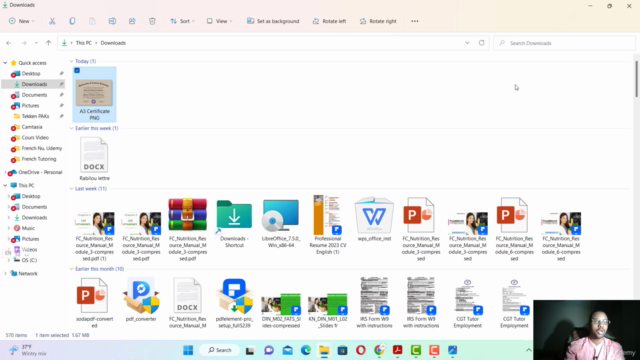Collapse the Quick access tree
The width and height of the screenshot is (640, 360).
point(5,63)
